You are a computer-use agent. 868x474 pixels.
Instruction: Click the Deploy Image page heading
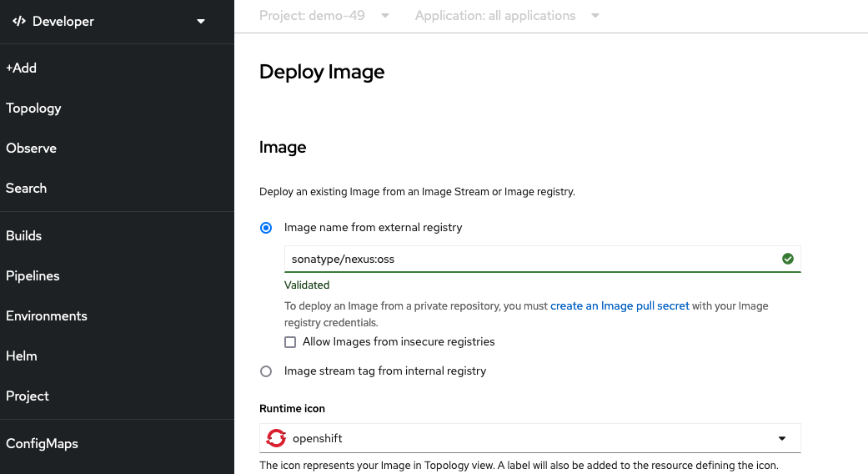tap(322, 72)
